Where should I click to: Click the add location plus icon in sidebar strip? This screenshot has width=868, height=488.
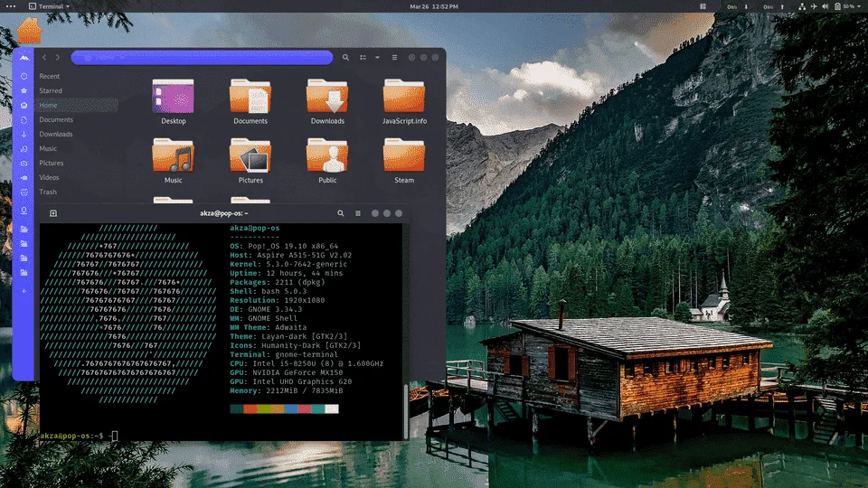click(x=24, y=291)
